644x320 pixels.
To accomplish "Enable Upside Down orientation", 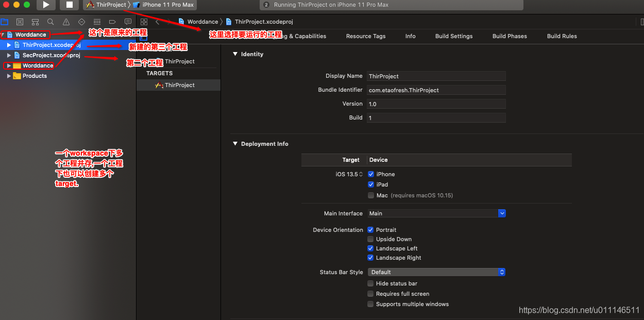I will coord(370,239).
